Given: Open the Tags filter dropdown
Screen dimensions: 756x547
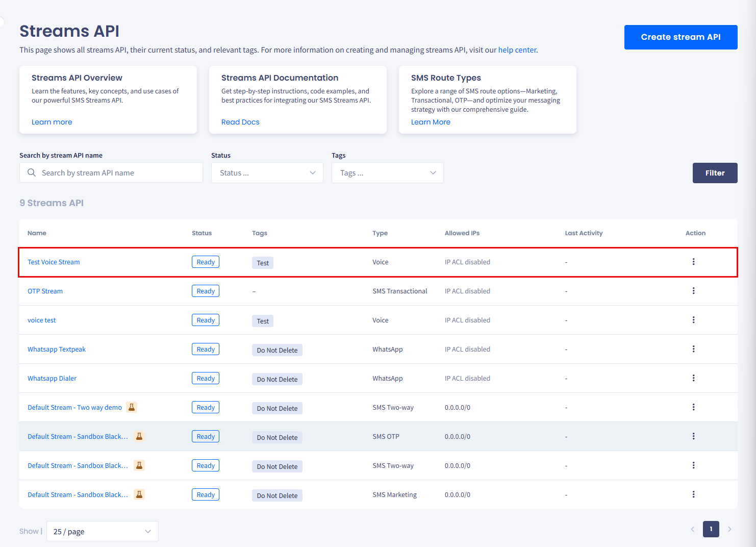Looking at the screenshot, I should point(388,173).
